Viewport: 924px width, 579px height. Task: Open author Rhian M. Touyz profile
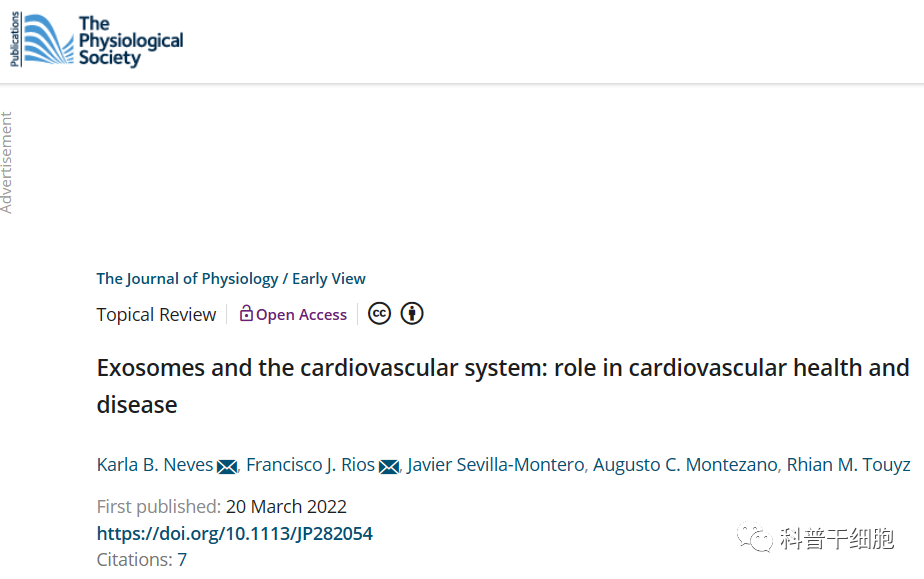(848, 465)
